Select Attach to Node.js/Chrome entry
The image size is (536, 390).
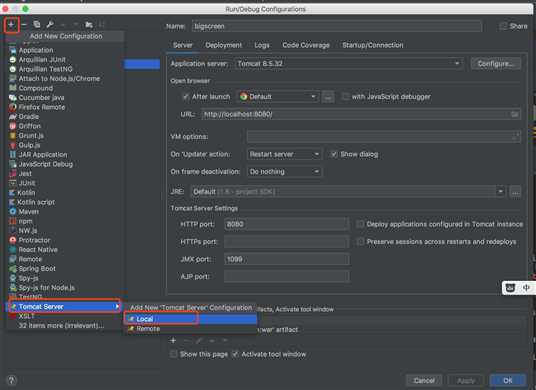[x=59, y=79]
